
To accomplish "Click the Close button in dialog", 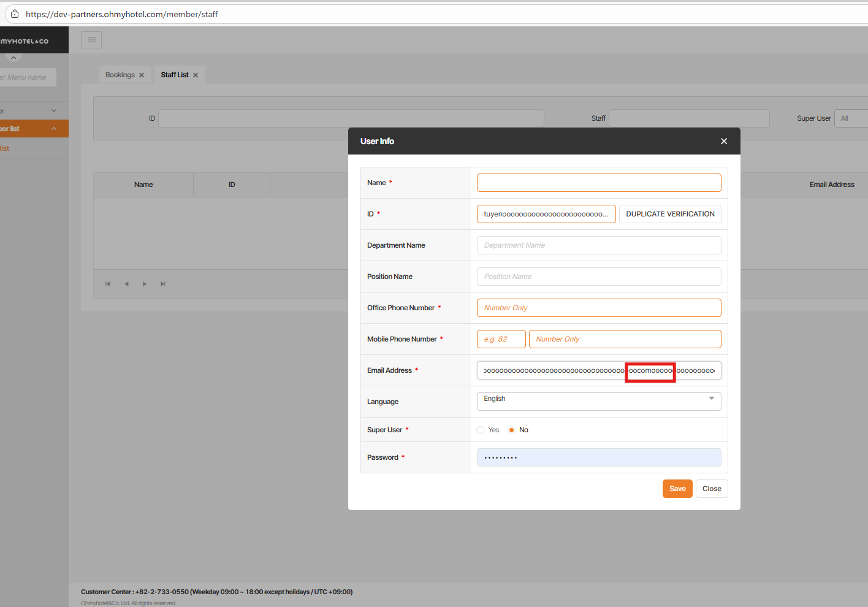I will 712,489.
